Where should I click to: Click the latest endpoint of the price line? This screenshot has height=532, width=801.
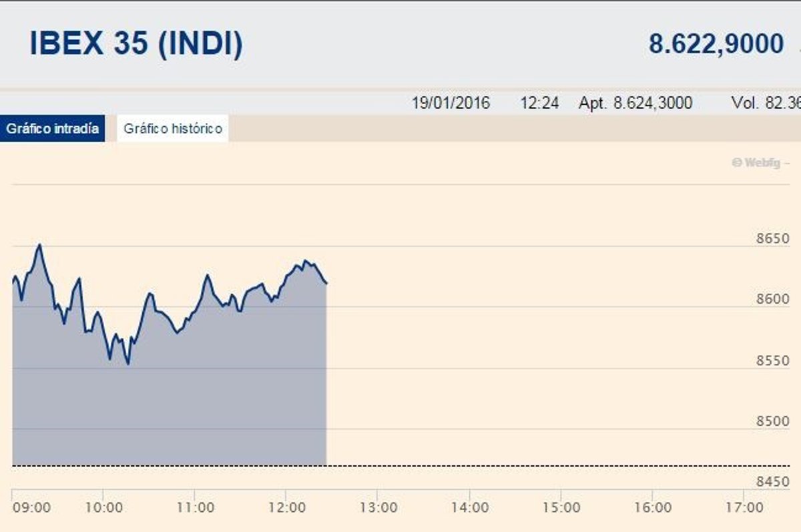(x=326, y=284)
